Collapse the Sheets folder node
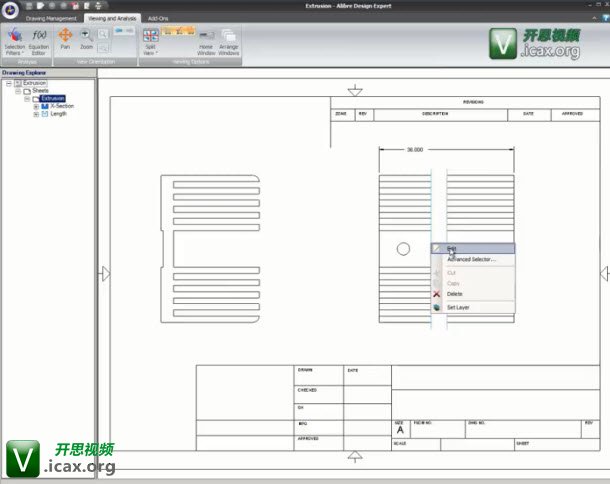The image size is (610, 484). coord(18,91)
